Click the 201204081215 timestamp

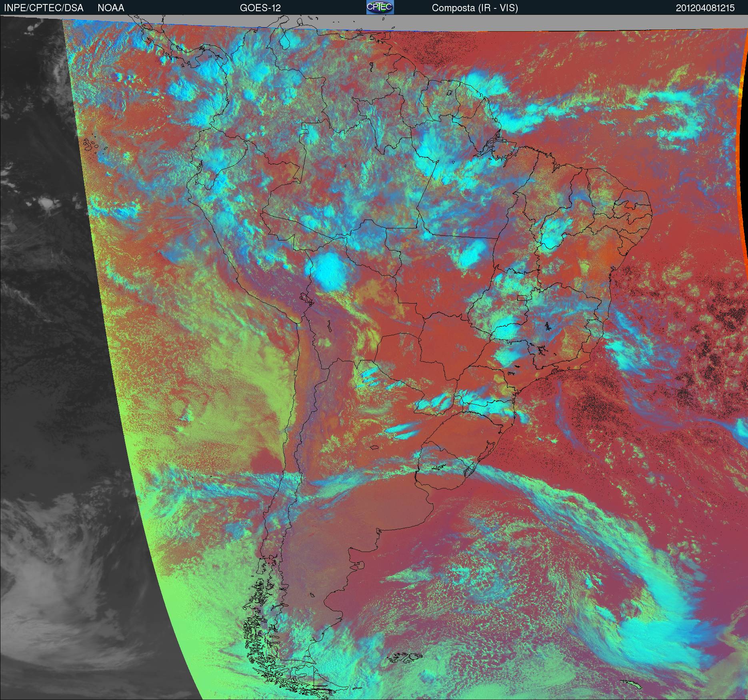(x=705, y=8)
